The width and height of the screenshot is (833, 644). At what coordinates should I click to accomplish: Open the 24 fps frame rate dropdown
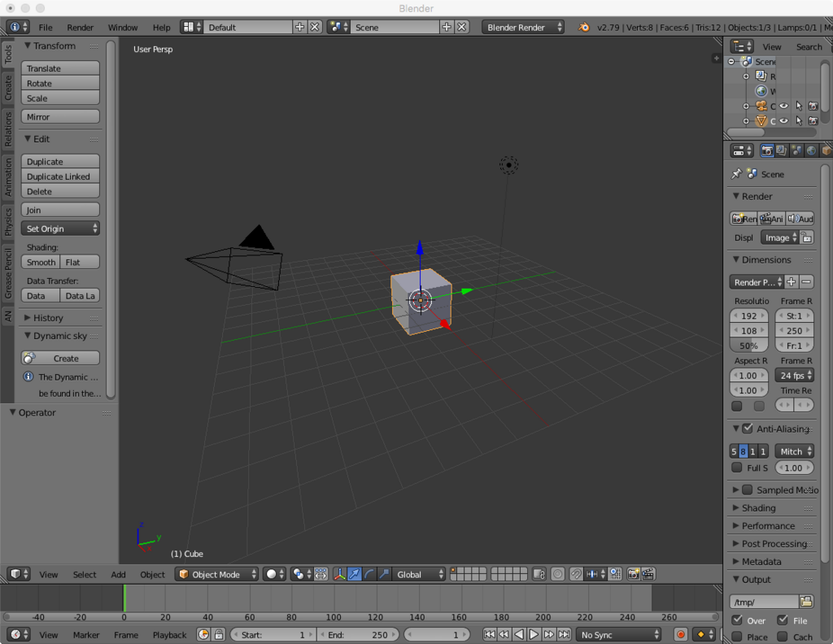click(x=795, y=376)
